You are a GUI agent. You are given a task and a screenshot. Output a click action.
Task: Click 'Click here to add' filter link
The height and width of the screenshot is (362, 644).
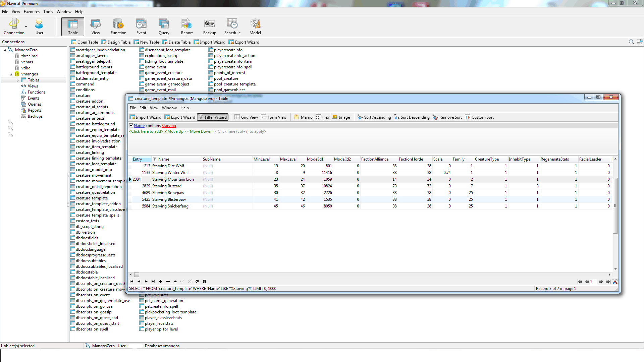(146, 131)
